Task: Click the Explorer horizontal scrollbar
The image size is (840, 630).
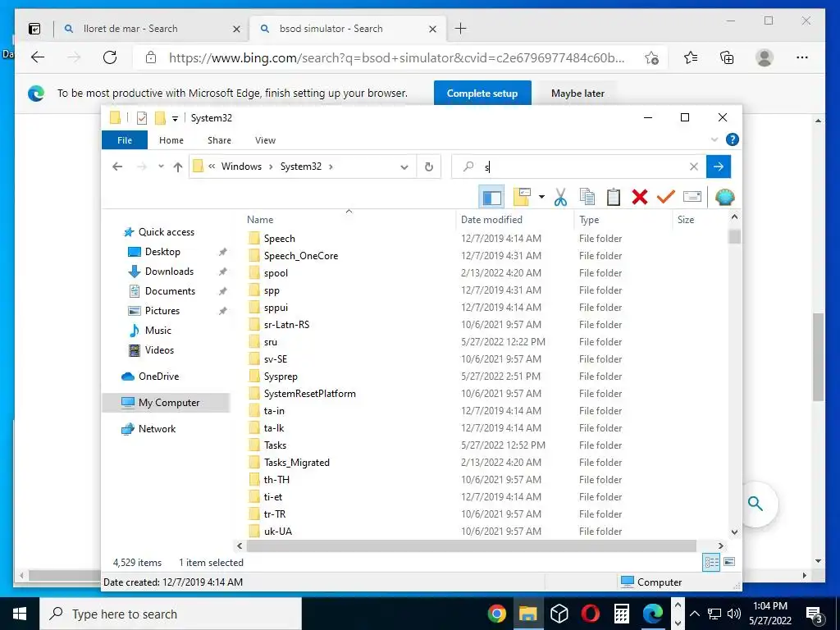Action: pyautogui.click(x=471, y=546)
